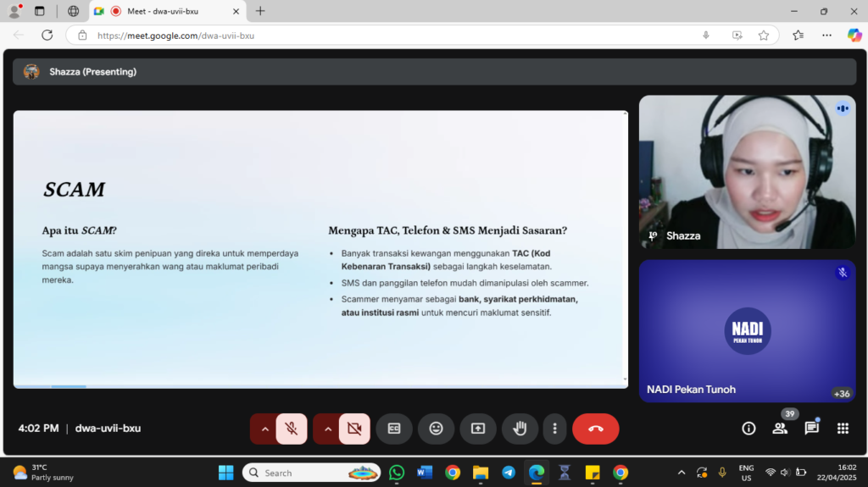Click the +36 more participants badge
This screenshot has height=487, width=868.
point(842,393)
